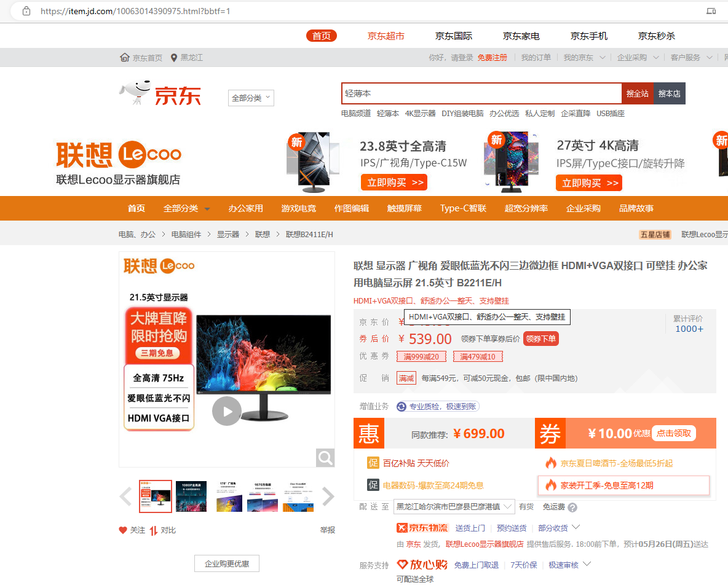The image size is (728, 588).
Task: Open the 京东手机 tab
Action: (x=588, y=36)
